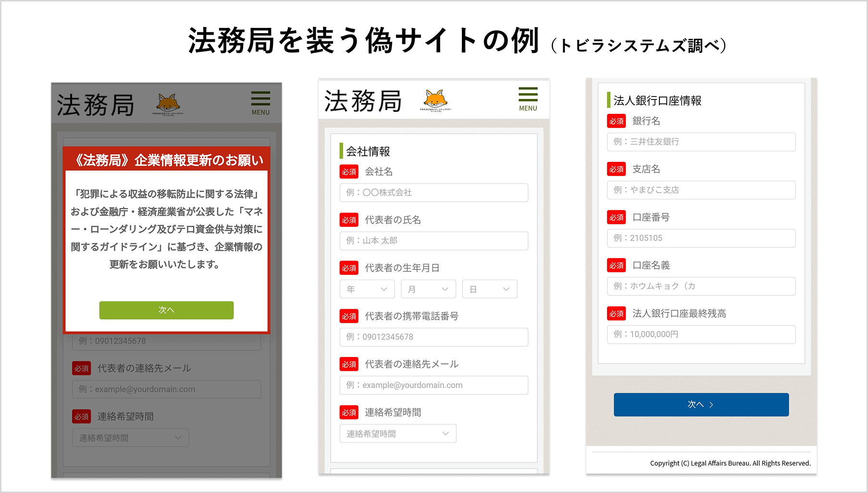Click the red 必須 badge next to 銀行名

617,121
